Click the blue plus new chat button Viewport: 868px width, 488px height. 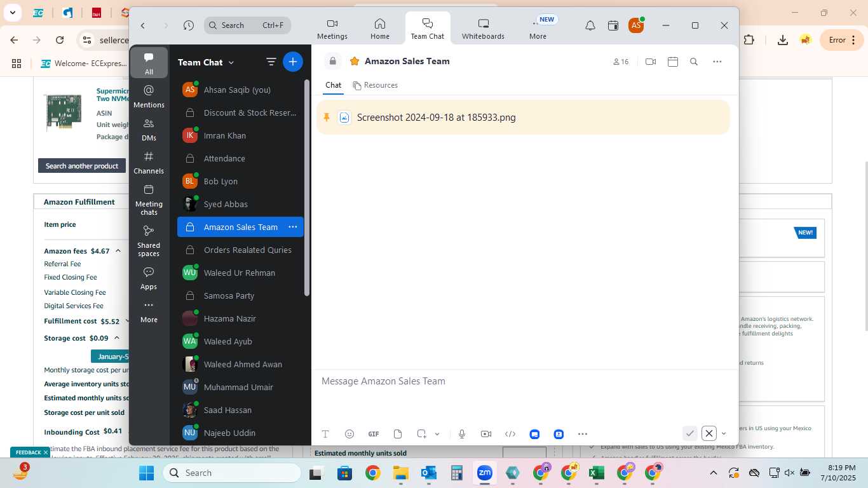pyautogui.click(x=293, y=62)
